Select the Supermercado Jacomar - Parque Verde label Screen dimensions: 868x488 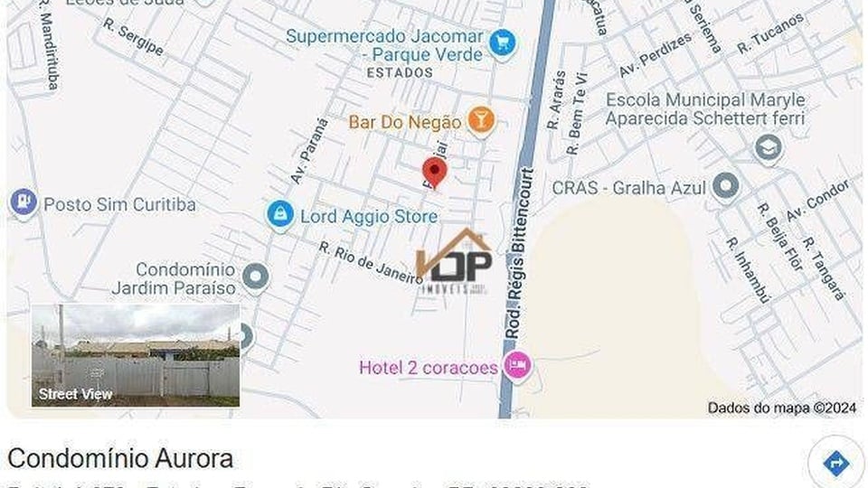pyautogui.click(x=384, y=45)
